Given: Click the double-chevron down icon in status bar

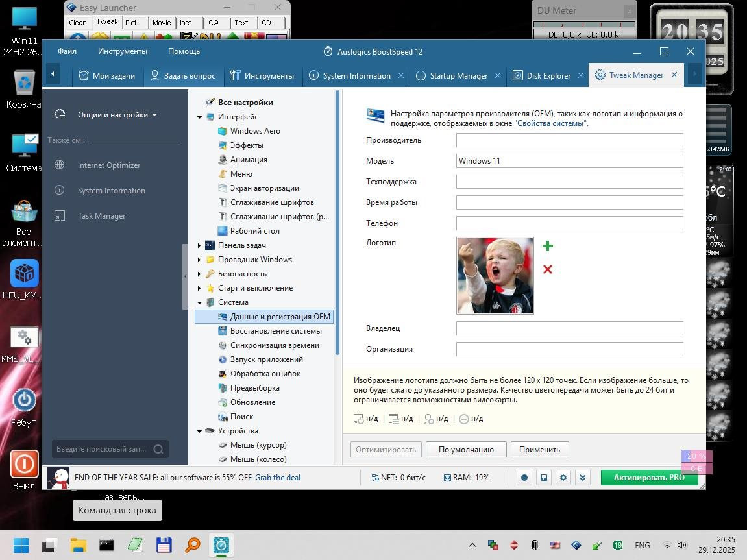Looking at the screenshot, I should coord(583,478).
